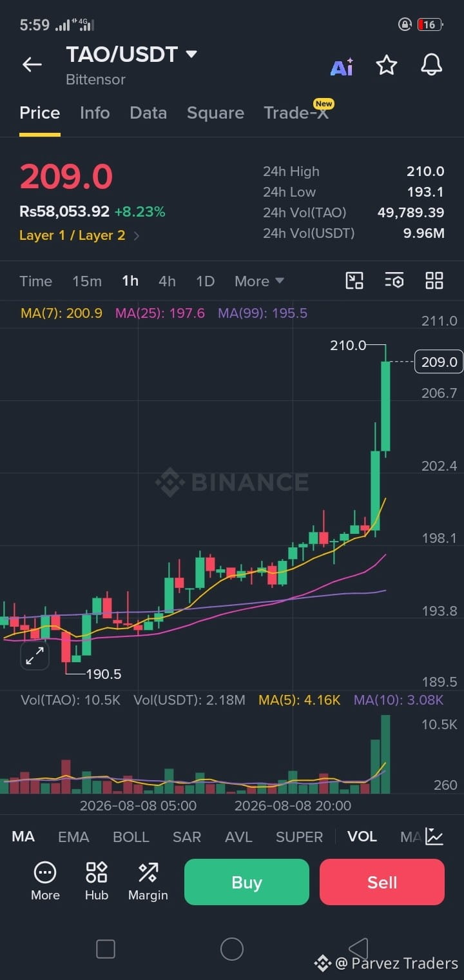Switch to the Price tab

(40, 113)
